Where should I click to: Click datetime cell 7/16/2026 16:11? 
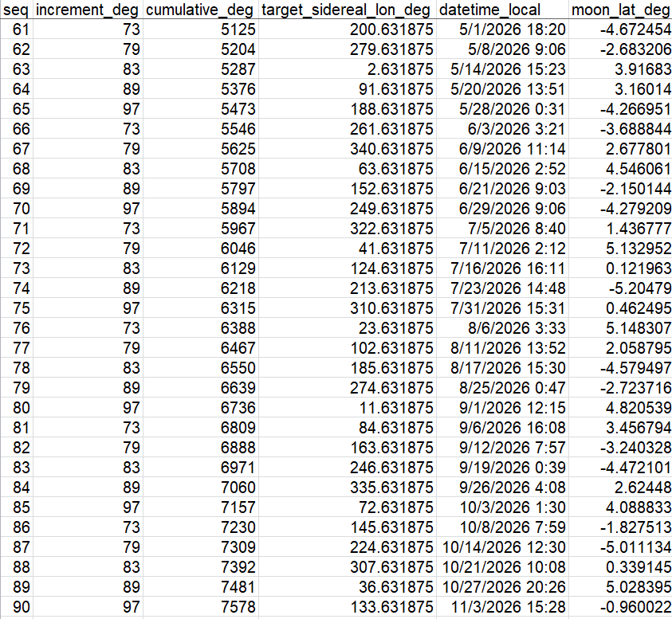tap(502, 268)
